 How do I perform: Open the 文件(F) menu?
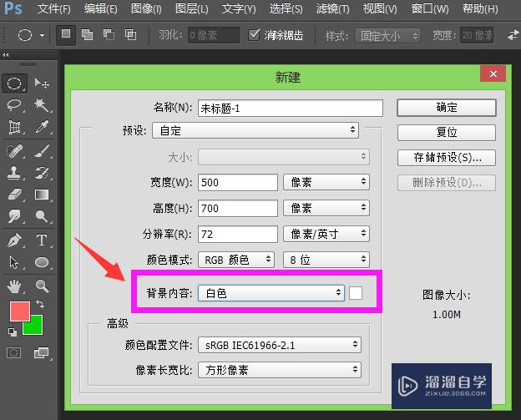tap(53, 8)
